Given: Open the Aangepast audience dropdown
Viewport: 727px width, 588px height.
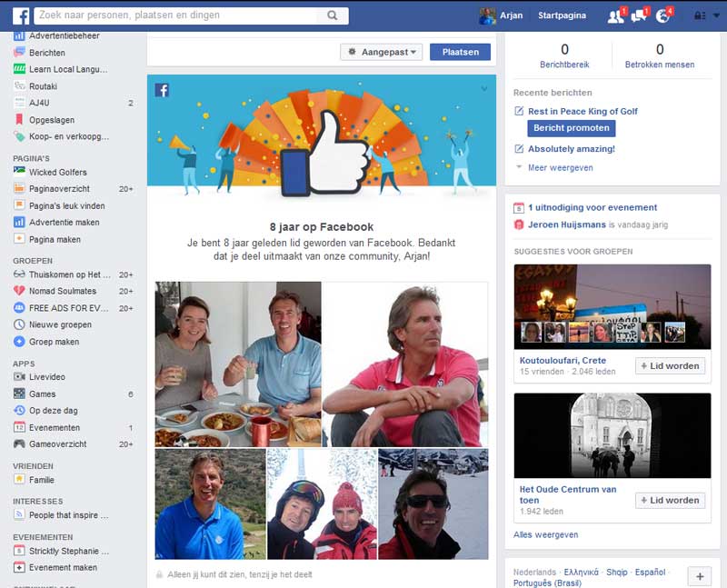Looking at the screenshot, I should (382, 52).
